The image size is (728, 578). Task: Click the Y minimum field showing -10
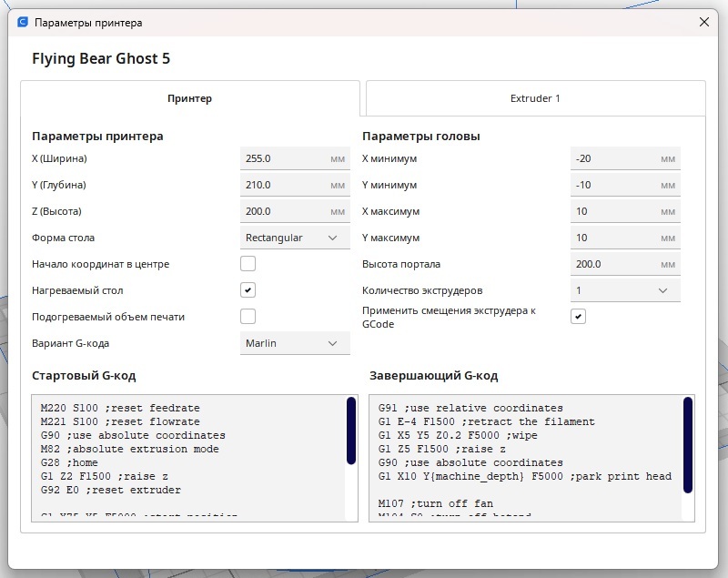click(x=625, y=185)
